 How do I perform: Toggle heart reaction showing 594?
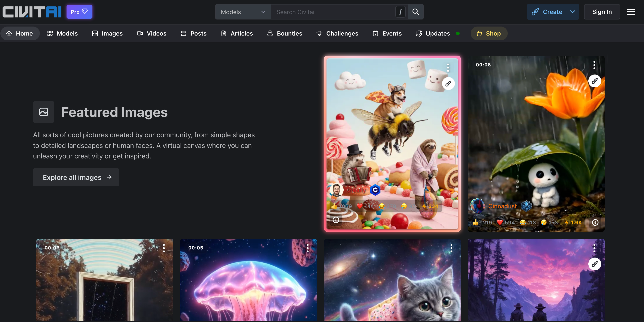pos(506,222)
